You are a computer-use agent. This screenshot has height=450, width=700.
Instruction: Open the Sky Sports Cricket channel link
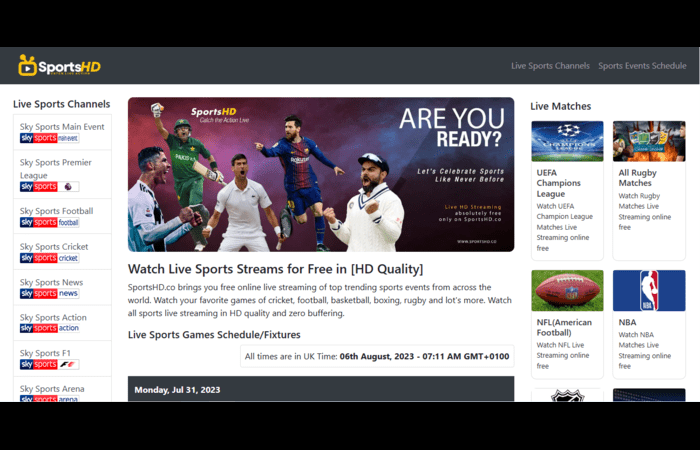click(x=54, y=246)
